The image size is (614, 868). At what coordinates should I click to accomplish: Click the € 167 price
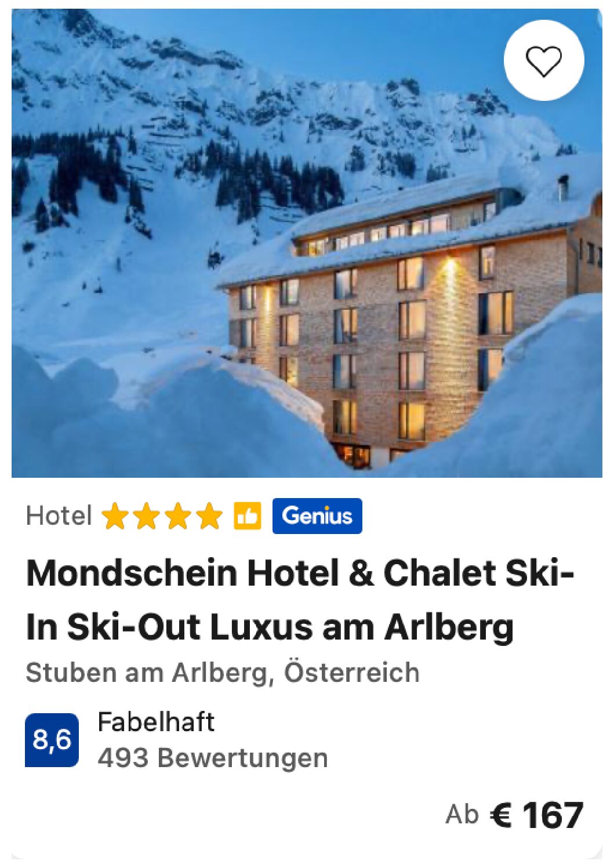pos(537,815)
